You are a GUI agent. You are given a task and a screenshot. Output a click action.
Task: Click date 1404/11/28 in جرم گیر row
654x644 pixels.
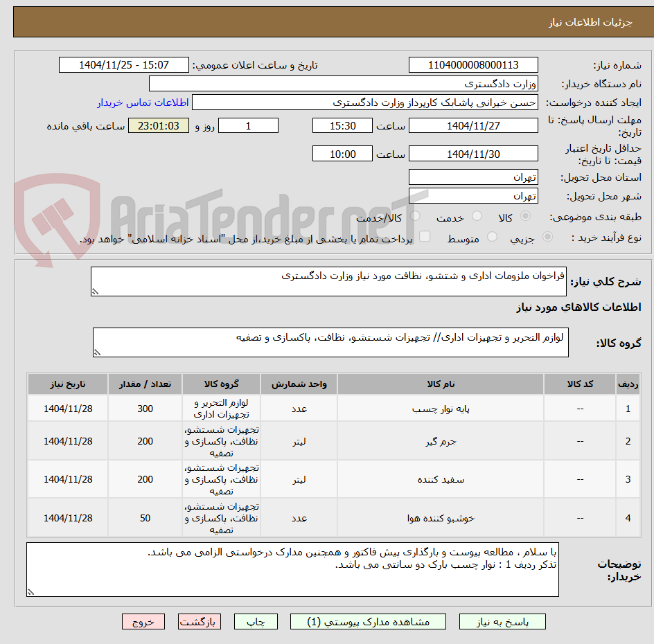click(x=68, y=441)
